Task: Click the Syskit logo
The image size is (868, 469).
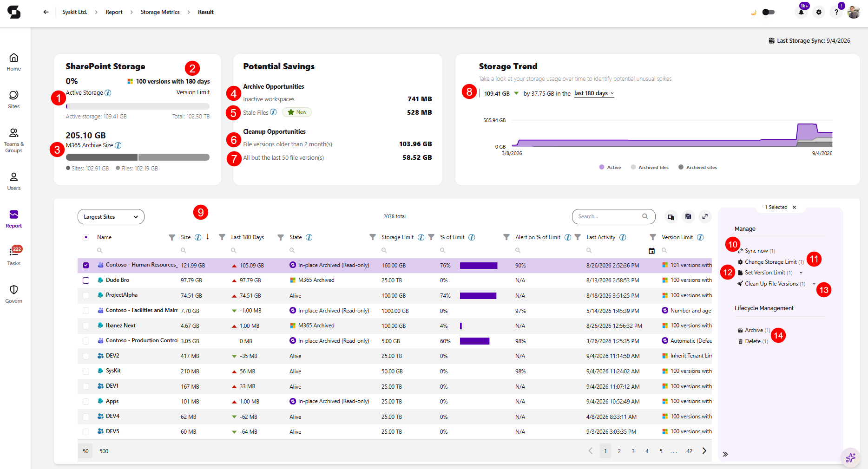Action: click(14, 12)
